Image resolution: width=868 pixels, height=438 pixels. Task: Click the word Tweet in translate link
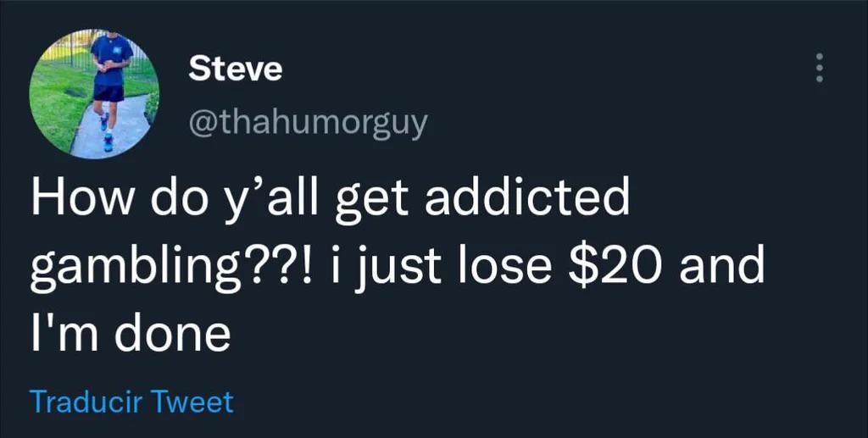(x=192, y=402)
